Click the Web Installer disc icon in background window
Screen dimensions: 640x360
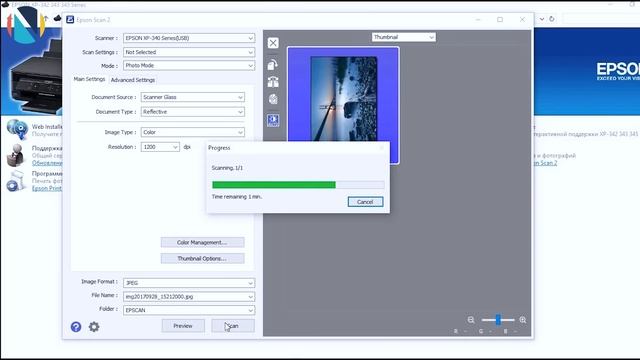[17, 129]
